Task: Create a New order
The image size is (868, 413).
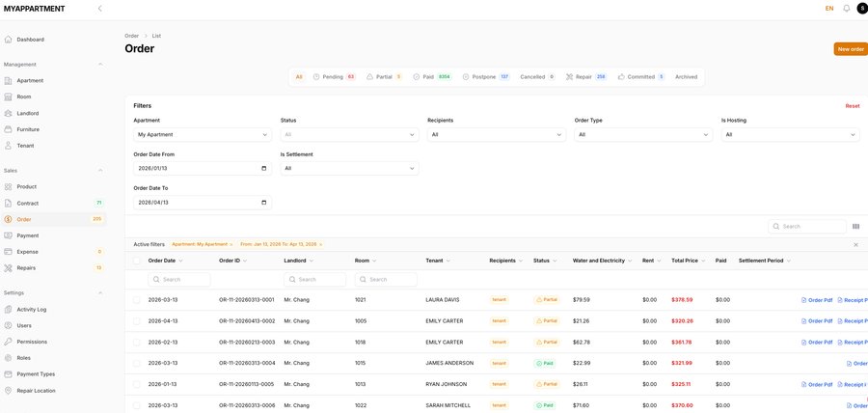Action: (x=851, y=48)
